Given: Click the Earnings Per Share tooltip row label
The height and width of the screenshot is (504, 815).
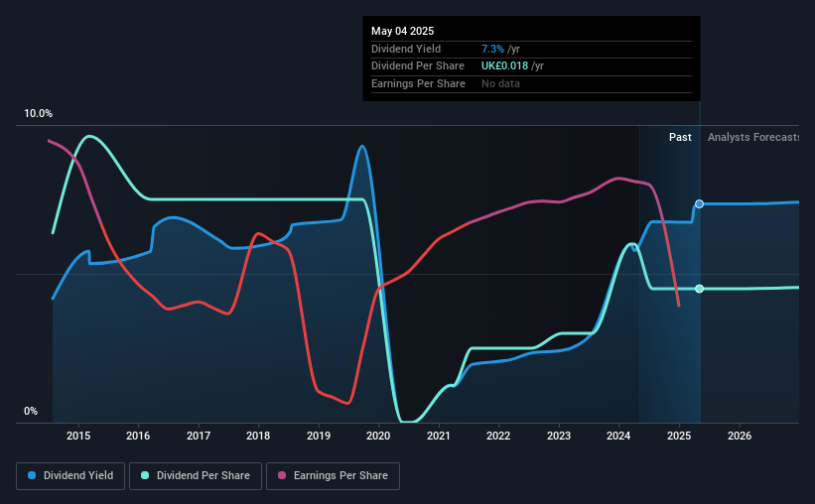Looking at the screenshot, I should point(418,83).
